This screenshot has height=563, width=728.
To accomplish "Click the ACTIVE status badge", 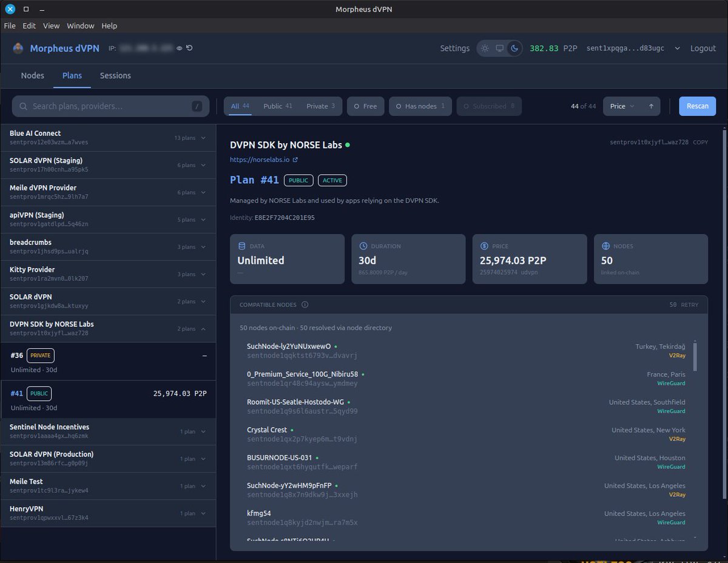I will (332, 180).
